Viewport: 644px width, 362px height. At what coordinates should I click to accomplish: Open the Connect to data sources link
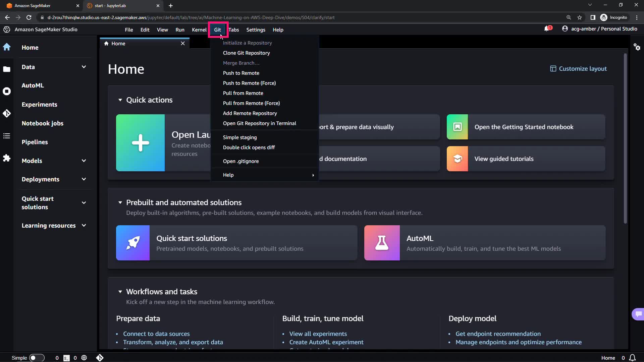click(x=156, y=334)
